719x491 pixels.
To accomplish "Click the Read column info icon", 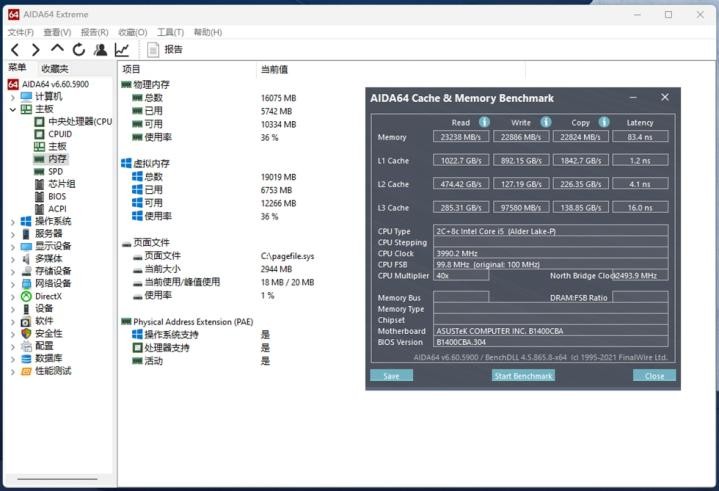I will click(x=485, y=123).
